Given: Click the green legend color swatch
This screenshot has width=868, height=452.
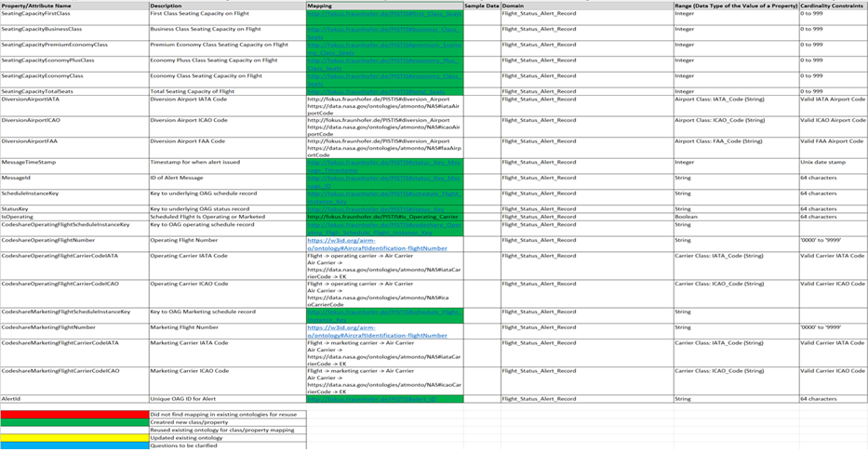Looking at the screenshot, I should click(74, 422).
